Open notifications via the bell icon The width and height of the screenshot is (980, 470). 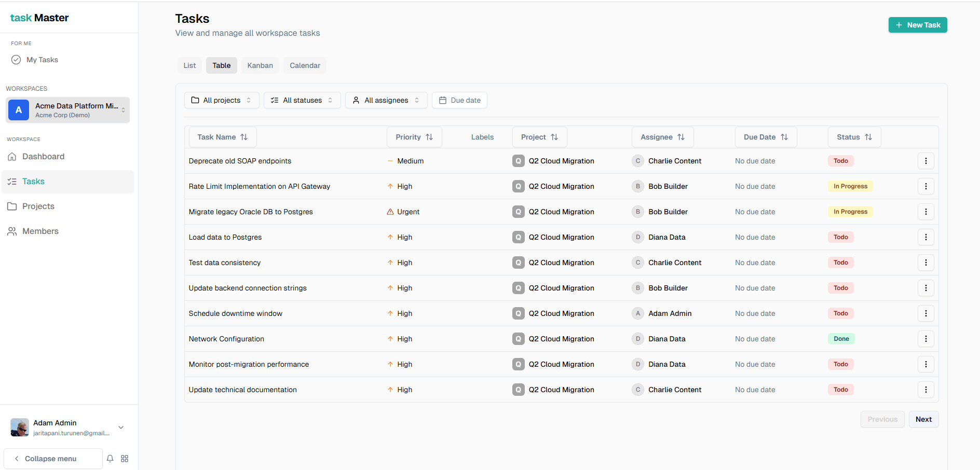tap(110, 459)
